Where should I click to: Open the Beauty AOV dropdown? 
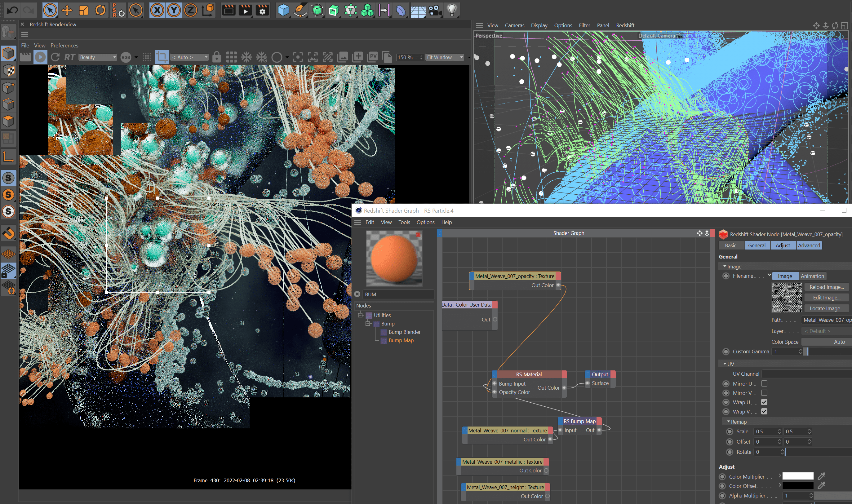98,57
